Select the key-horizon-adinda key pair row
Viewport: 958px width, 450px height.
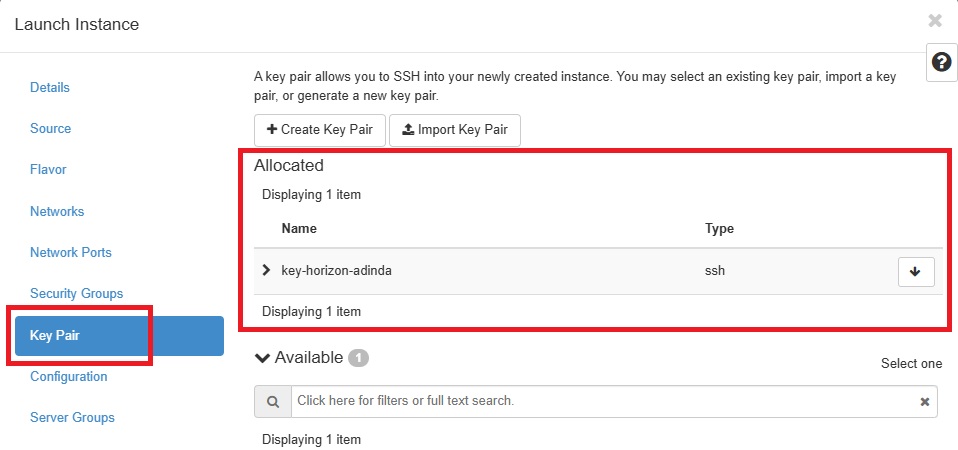[x=598, y=271]
